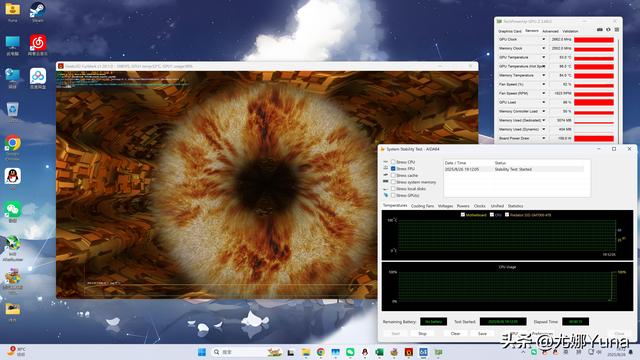Image resolution: width=640 pixels, height=360 pixels.
Task: Open the GPU Load sensor dropdown
Action: [544, 102]
